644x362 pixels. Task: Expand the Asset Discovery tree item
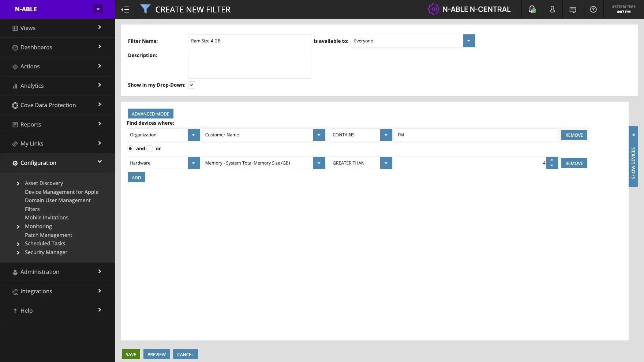[x=18, y=184]
